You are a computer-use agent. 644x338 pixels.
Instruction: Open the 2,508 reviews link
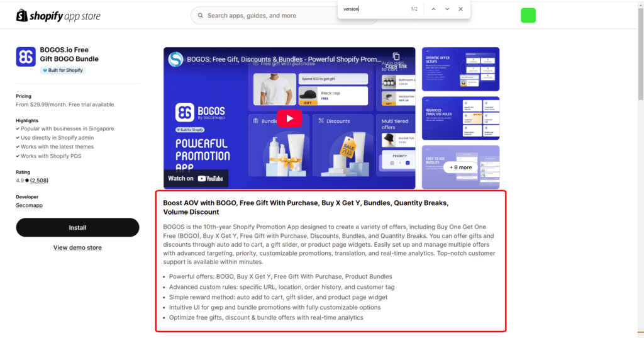(x=39, y=181)
